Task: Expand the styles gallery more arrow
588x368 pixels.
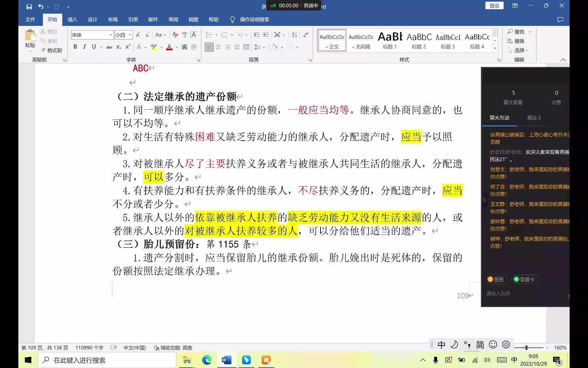Action: point(495,49)
